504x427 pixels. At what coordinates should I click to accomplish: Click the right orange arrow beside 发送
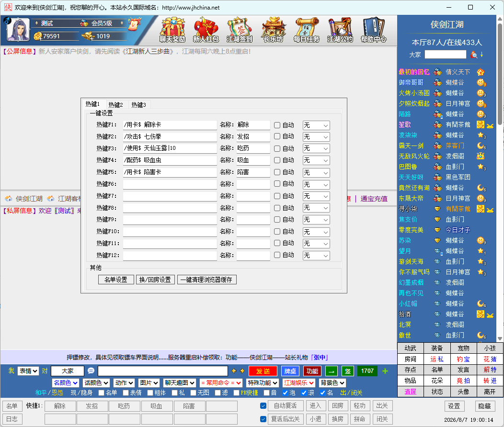242,371
